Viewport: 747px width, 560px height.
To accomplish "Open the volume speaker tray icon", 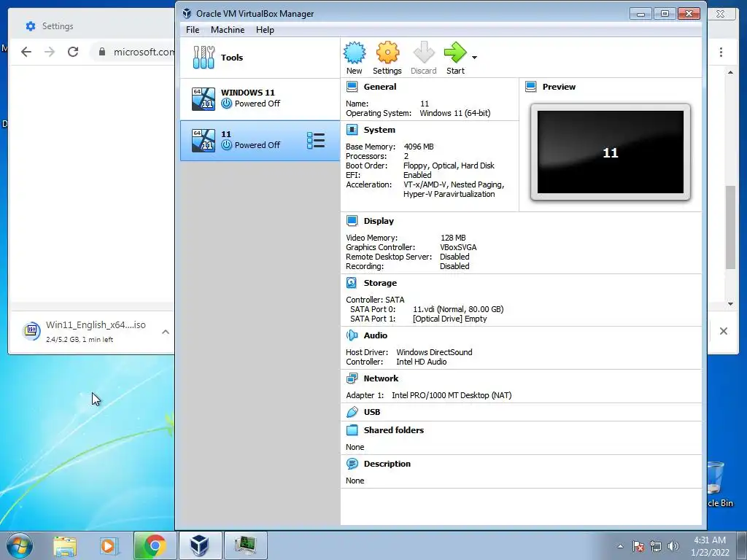I will click(x=673, y=546).
